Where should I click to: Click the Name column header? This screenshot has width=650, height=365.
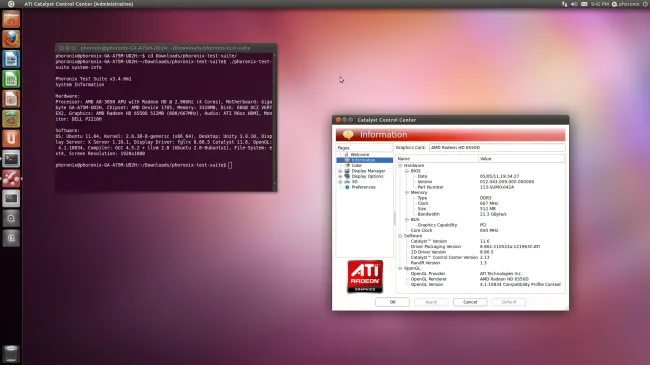[437, 158]
